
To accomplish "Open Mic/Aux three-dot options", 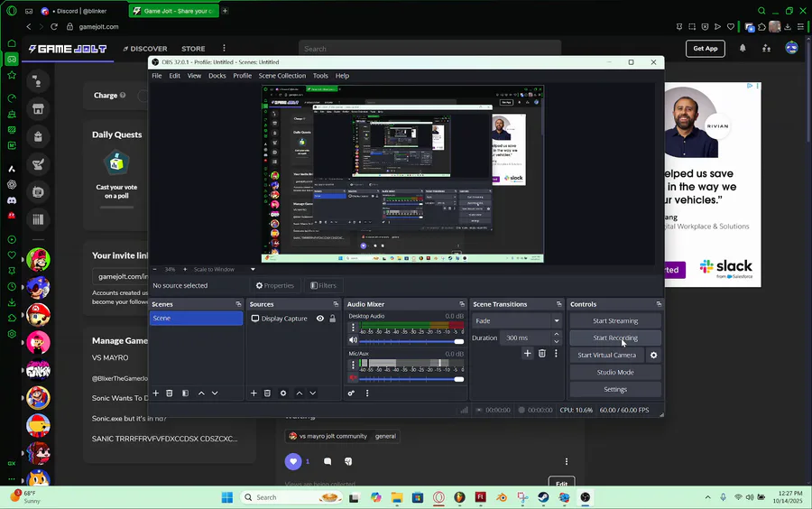I will click(353, 365).
